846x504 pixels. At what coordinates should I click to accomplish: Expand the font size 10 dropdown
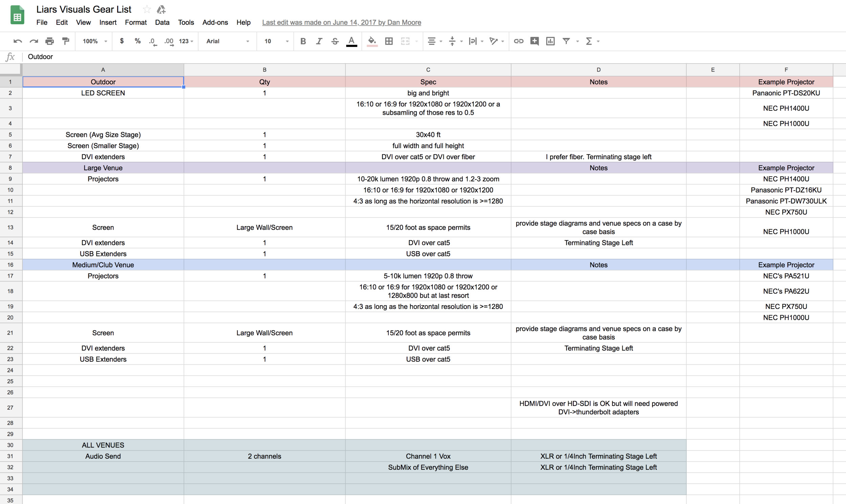click(x=276, y=41)
